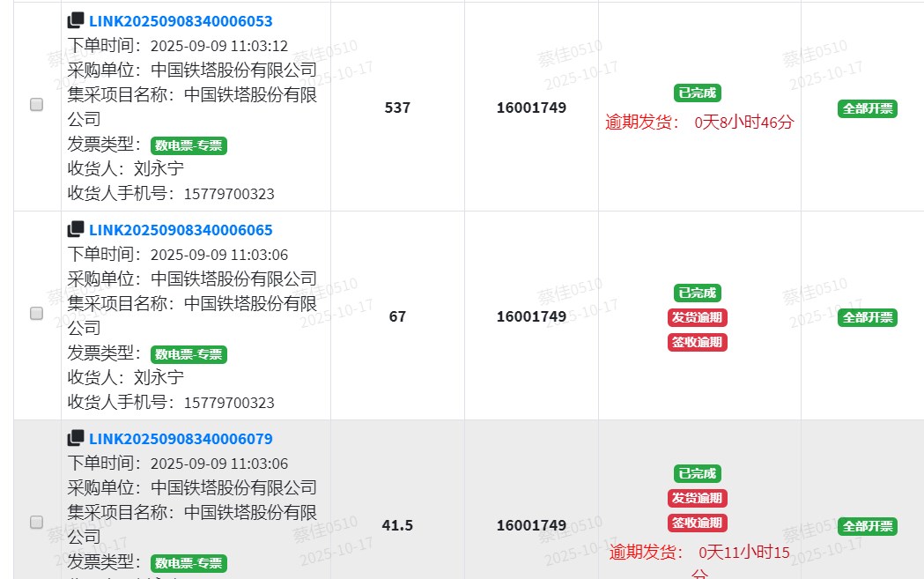Screen dimensions: 924x579
Task: Click the 数电票-专票 tag under order 6065
Action: click(188, 354)
